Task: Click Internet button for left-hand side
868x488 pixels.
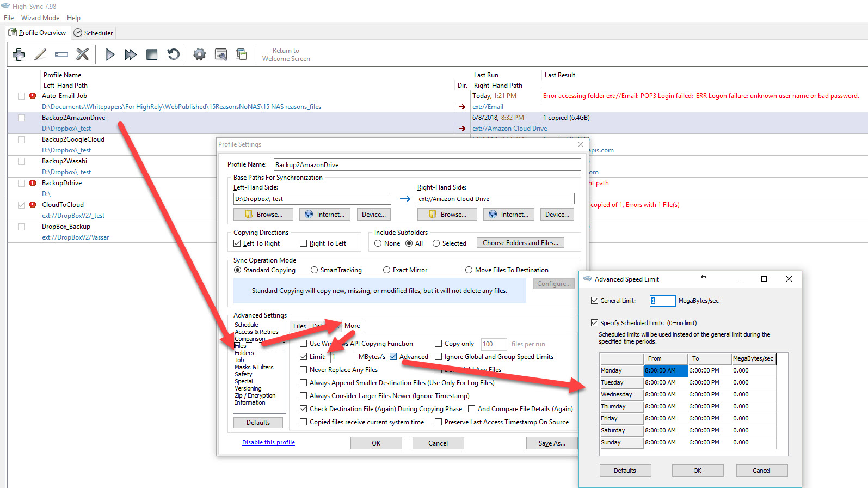Action: [x=324, y=215]
